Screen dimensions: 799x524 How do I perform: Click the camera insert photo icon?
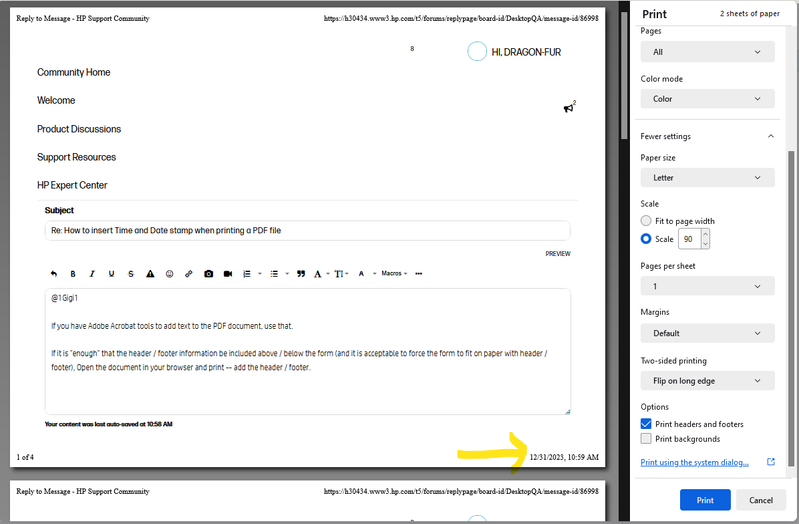coord(208,274)
